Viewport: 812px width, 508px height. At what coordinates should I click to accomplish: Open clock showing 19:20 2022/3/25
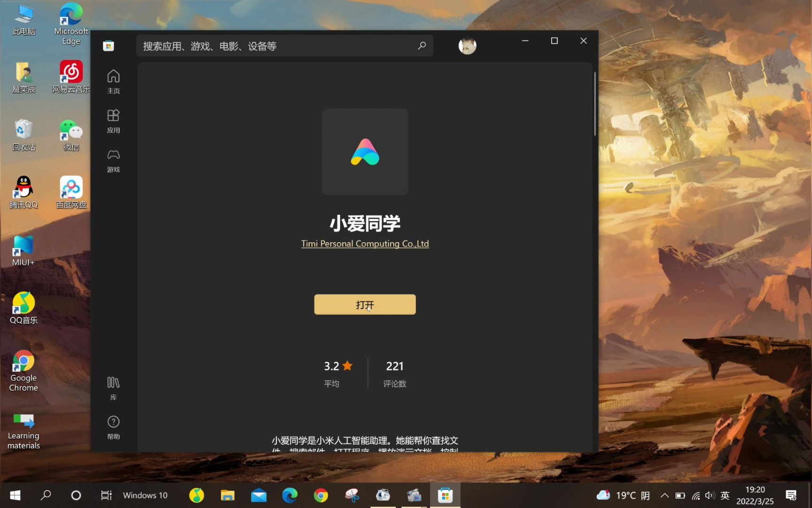pos(755,495)
